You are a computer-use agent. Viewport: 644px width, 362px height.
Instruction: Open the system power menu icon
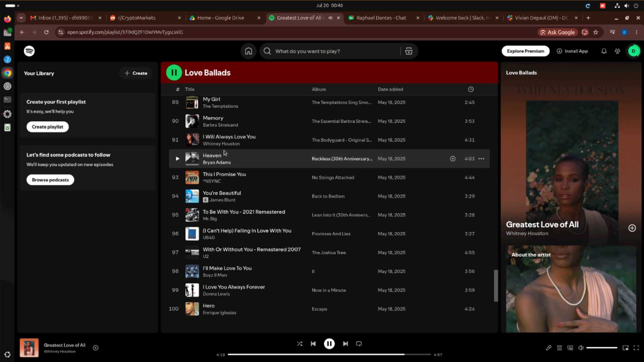tap(636, 6)
